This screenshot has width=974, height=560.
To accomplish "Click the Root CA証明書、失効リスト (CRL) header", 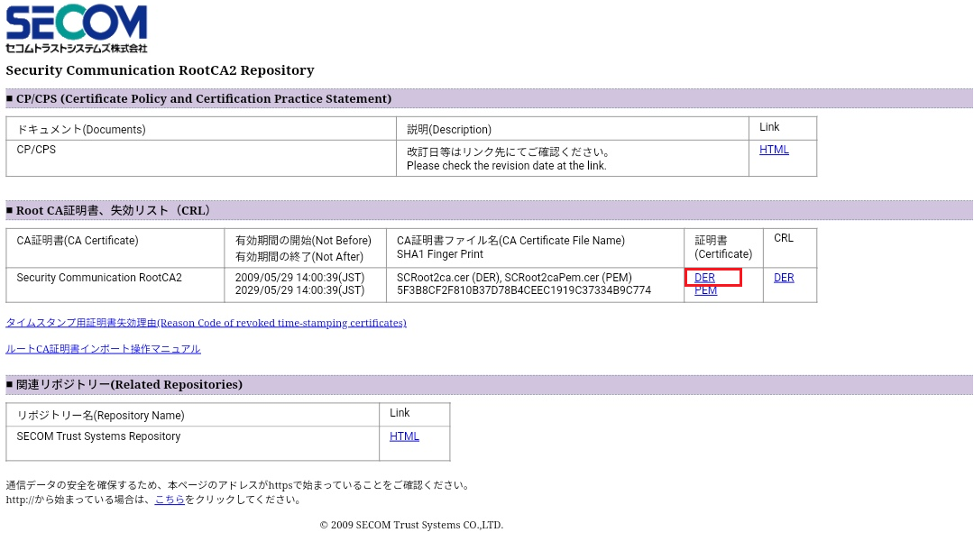I will pos(489,210).
